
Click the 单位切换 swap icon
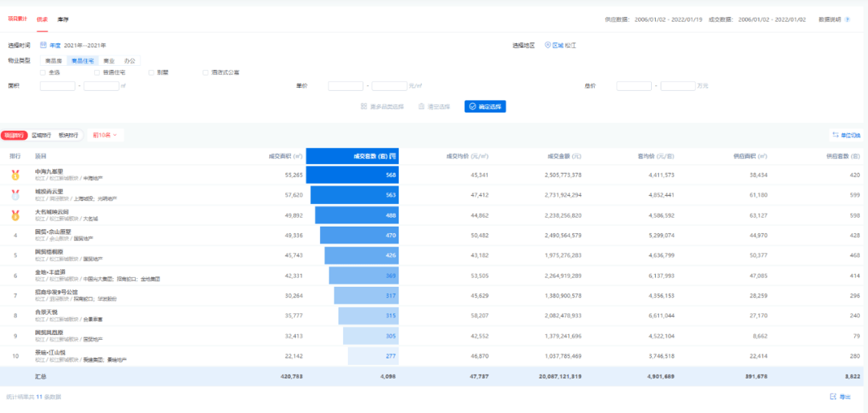(835, 135)
